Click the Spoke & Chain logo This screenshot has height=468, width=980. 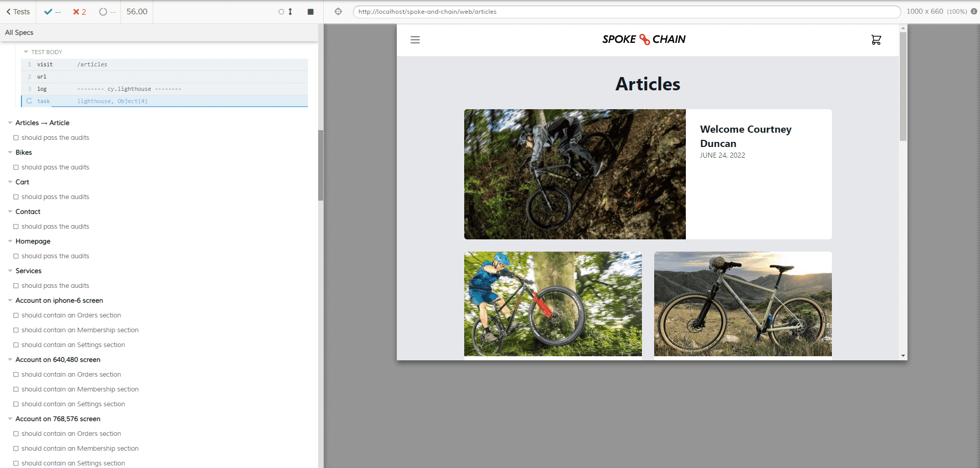click(x=643, y=39)
